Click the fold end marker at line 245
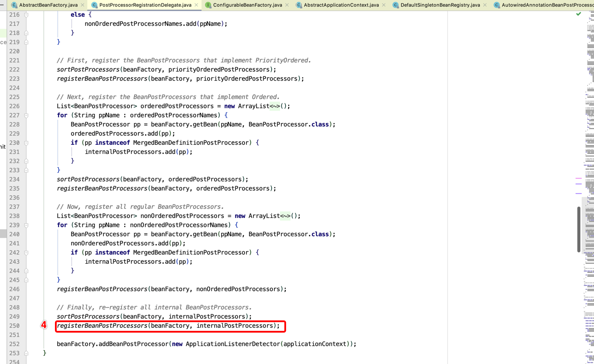The height and width of the screenshot is (364, 594). [26, 280]
